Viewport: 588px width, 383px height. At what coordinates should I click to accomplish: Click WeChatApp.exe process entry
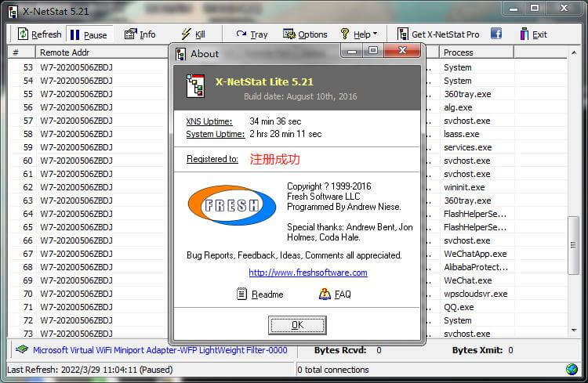(475, 254)
